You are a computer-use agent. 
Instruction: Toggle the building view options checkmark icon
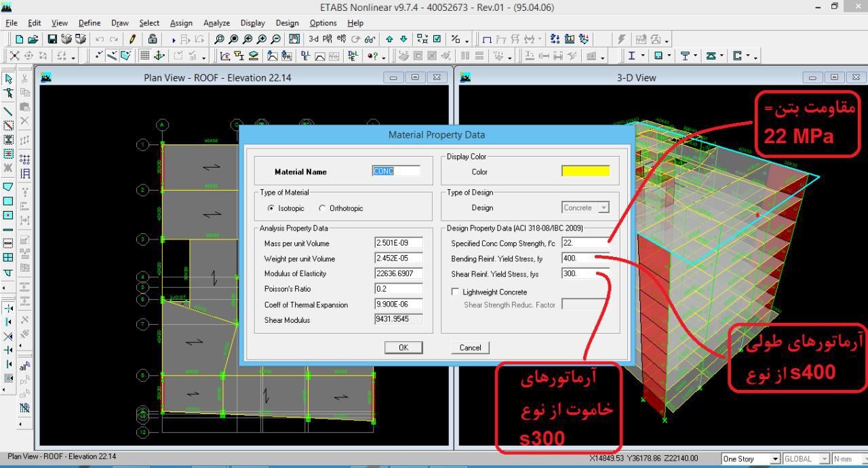coord(437,39)
